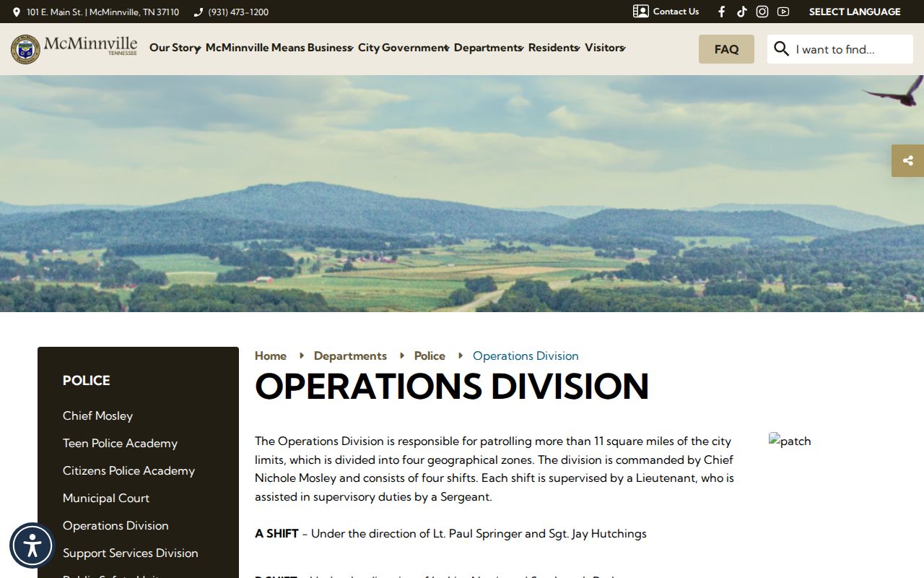Click the 'I want to find' search field

[852, 49]
